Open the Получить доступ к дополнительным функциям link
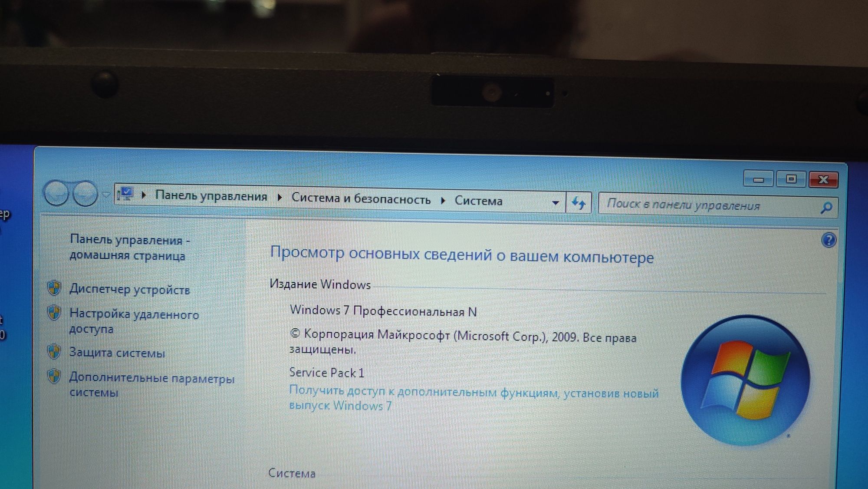The height and width of the screenshot is (489, 868). (x=473, y=398)
